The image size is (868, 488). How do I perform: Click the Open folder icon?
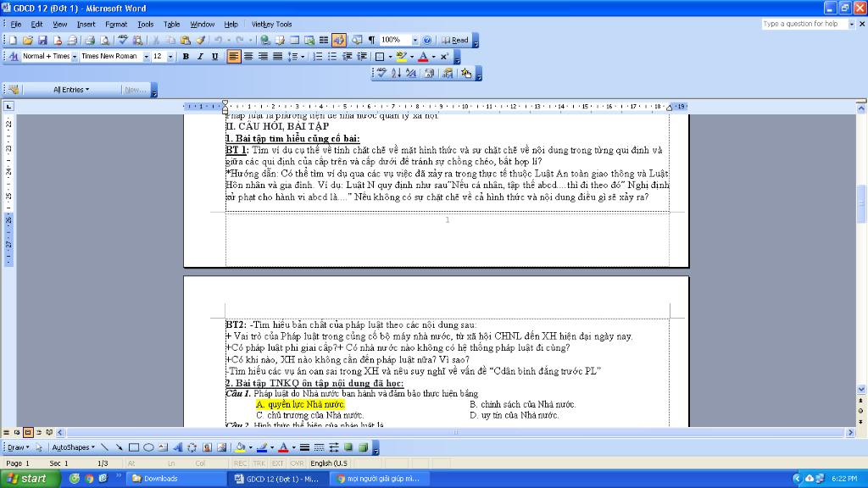[x=28, y=41]
